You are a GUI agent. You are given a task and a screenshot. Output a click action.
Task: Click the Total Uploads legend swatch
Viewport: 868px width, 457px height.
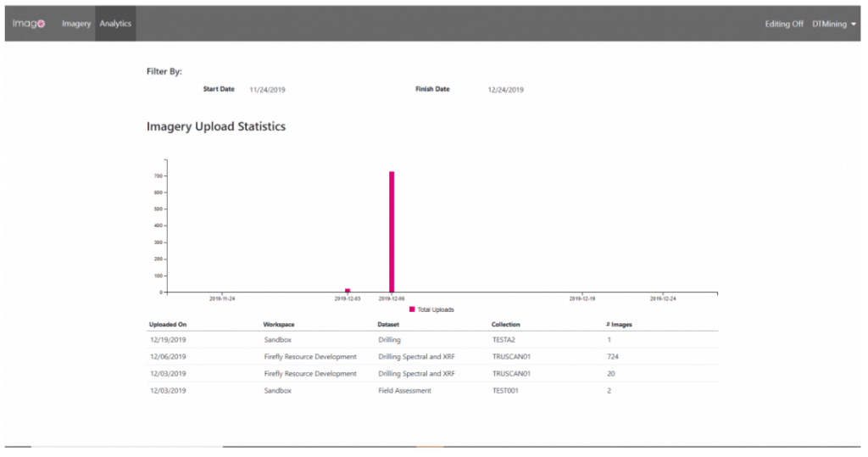coord(412,309)
